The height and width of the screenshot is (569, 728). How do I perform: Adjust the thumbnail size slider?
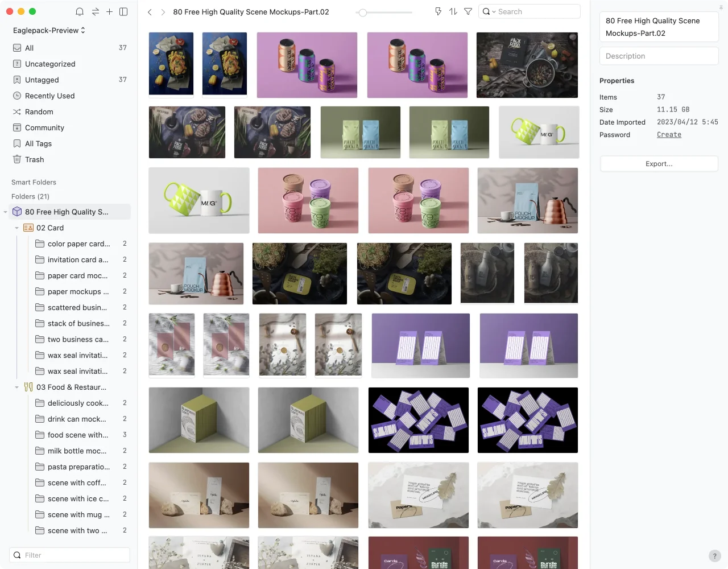(362, 13)
